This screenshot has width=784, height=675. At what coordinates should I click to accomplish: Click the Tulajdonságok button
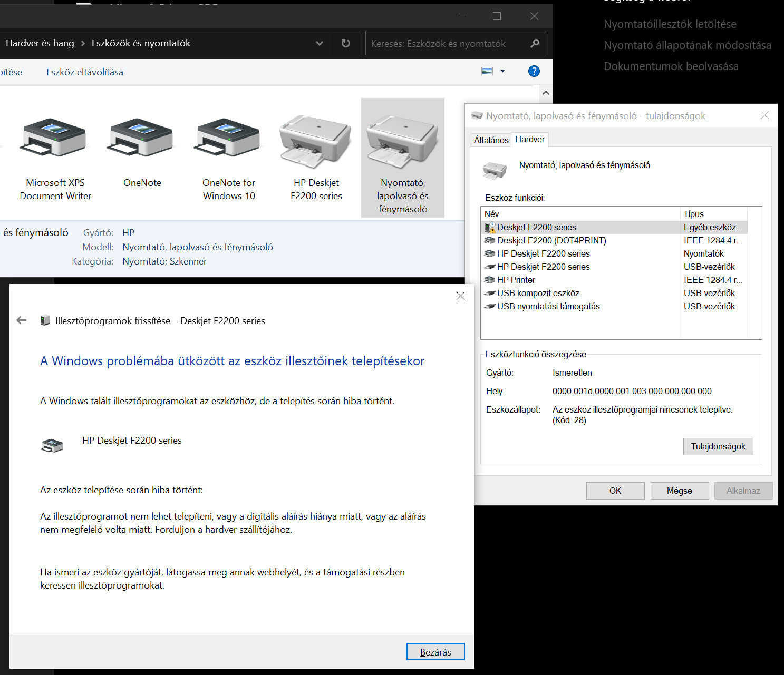[718, 446]
